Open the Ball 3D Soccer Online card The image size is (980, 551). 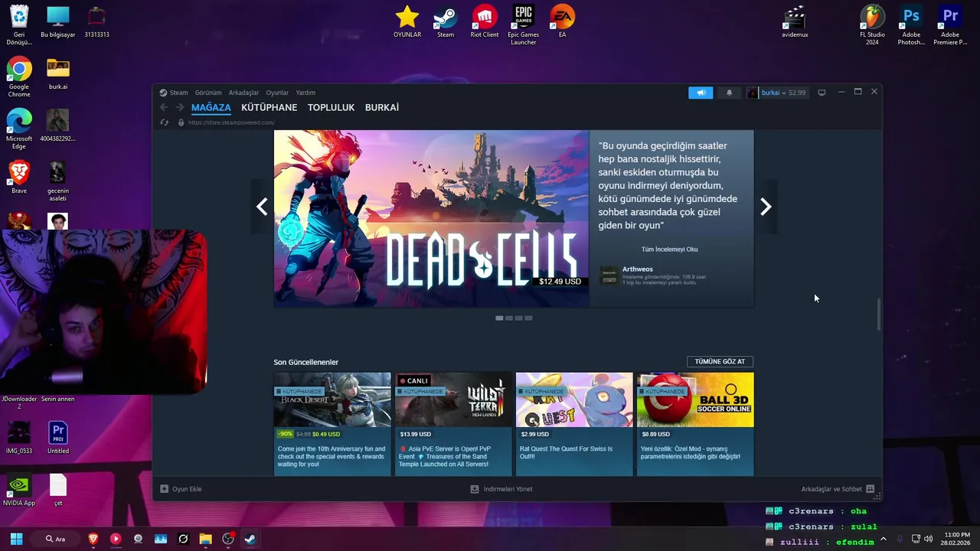tap(695, 424)
